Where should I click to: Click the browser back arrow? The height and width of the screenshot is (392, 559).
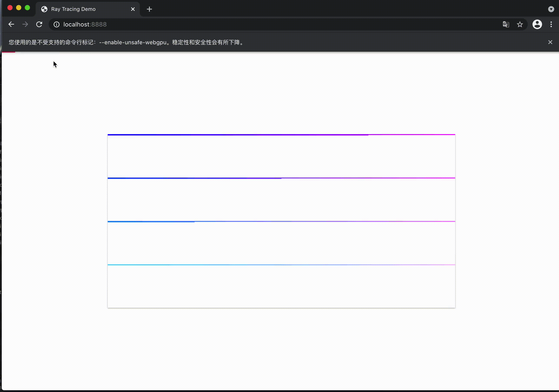[11, 24]
